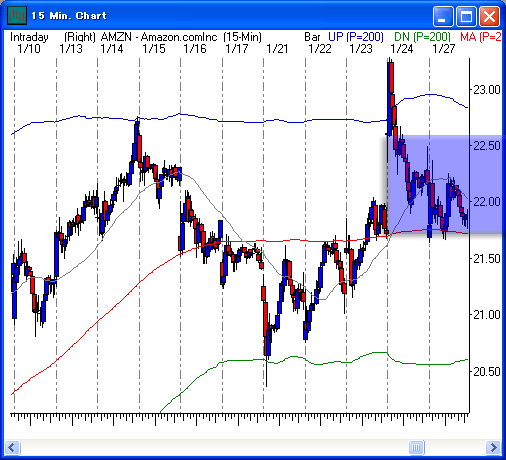Click the red MA legend label
The width and height of the screenshot is (506, 460).
tap(481, 37)
